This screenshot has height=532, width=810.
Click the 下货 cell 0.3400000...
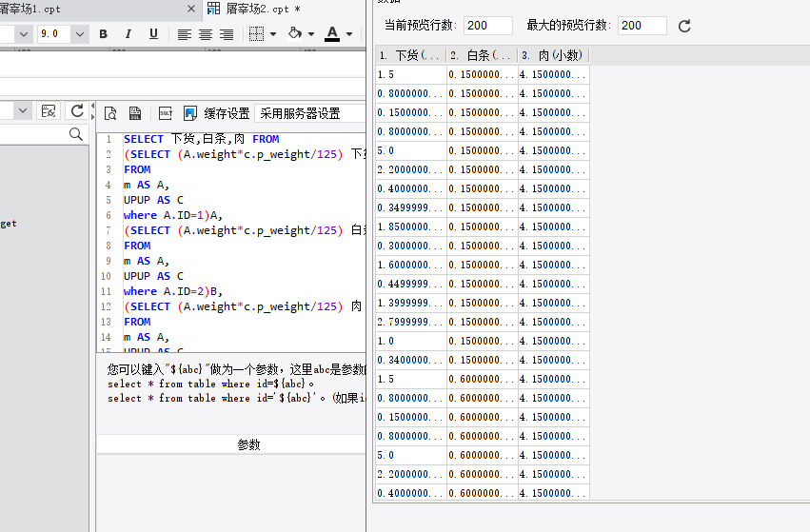pos(411,360)
